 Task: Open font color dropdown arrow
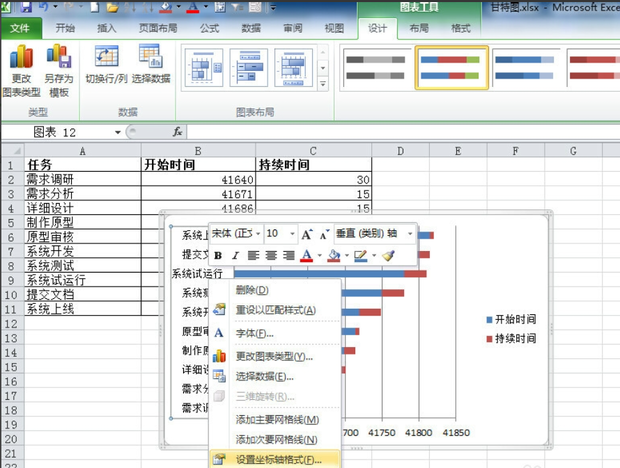319,256
